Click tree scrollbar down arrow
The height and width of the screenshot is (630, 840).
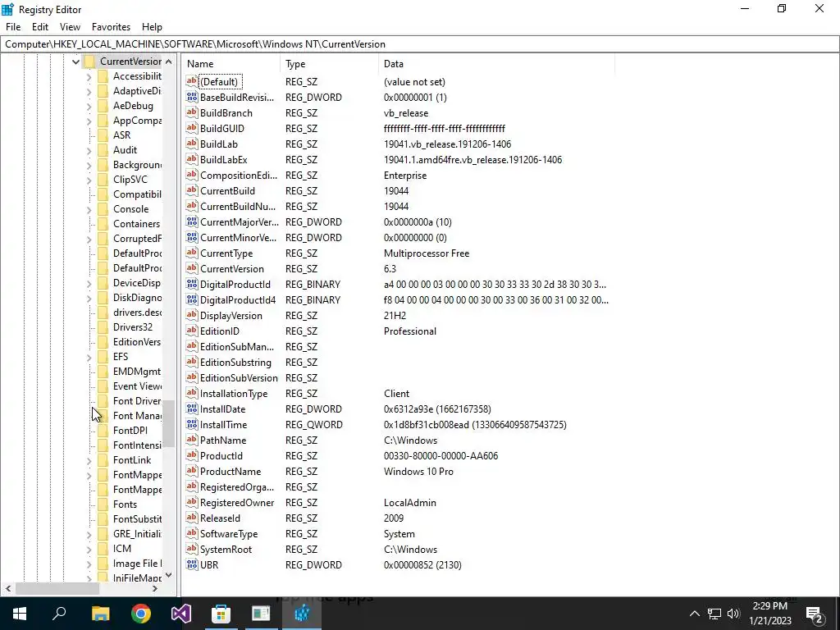pyautogui.click(x=169, y=575)
